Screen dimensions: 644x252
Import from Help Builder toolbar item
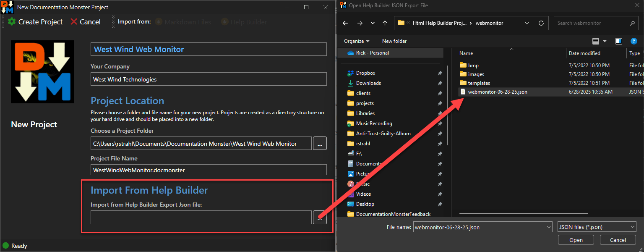pos(244,22)
